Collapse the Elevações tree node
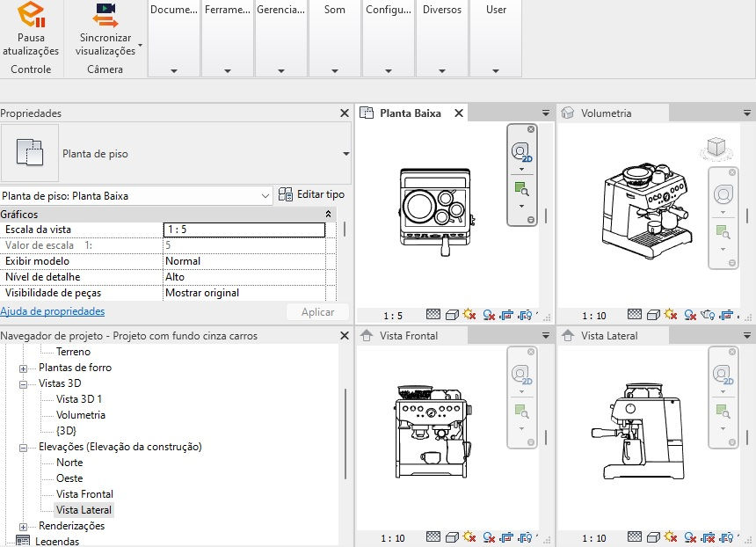 coord(23,449)
